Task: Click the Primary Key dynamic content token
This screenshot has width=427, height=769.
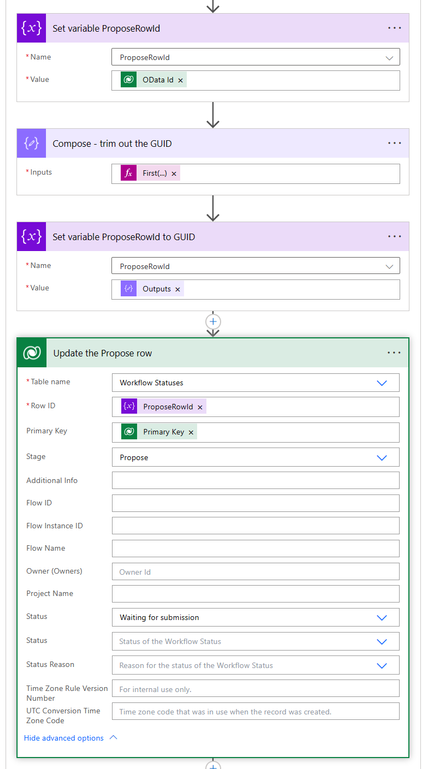Action: (x=159, y=432)
